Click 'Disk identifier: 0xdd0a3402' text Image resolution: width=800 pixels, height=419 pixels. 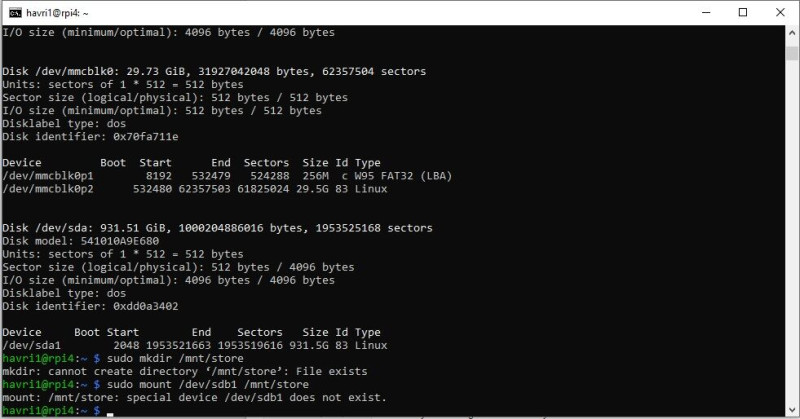pyautogui.click(x=90, y=306)
